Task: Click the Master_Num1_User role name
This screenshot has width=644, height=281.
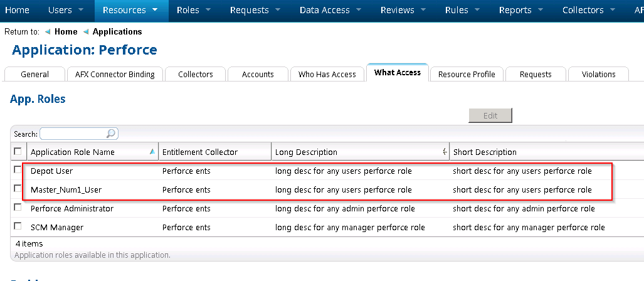Action: (x=66, y=190)
